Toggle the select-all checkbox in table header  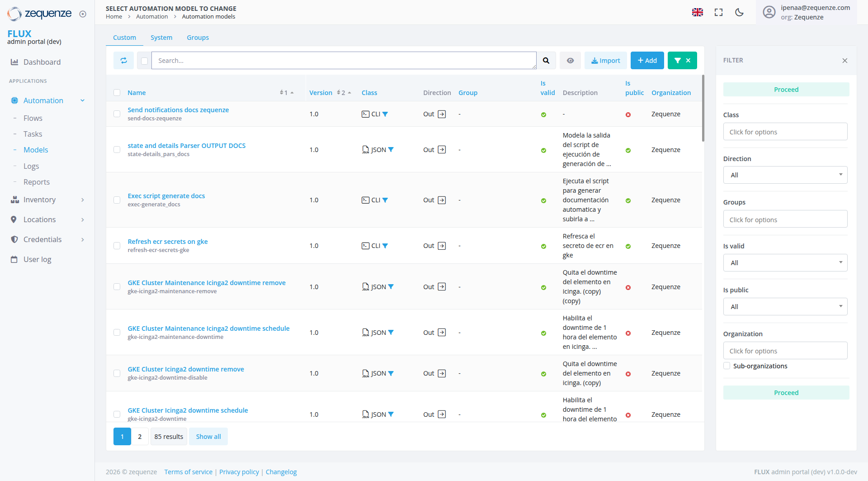point(117,92)
